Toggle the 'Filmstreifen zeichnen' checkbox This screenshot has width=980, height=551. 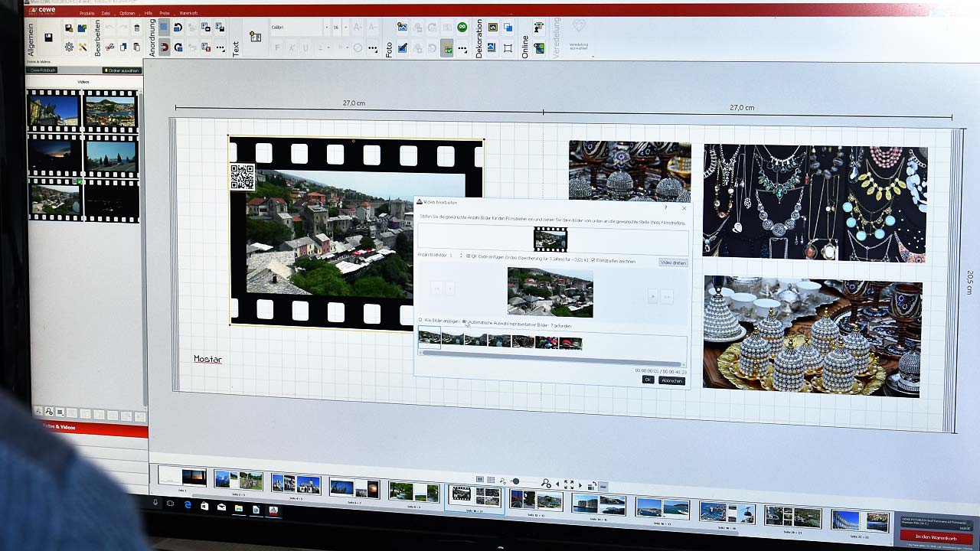tap(593, 261)
